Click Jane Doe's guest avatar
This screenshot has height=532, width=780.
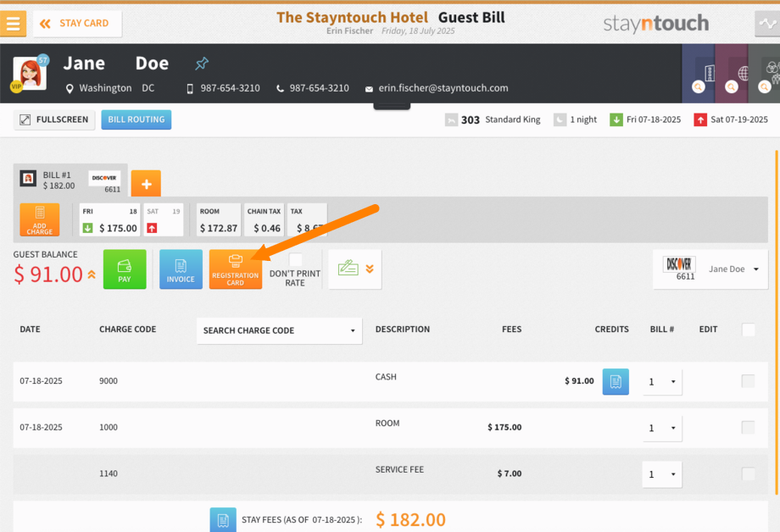(30, 74)
